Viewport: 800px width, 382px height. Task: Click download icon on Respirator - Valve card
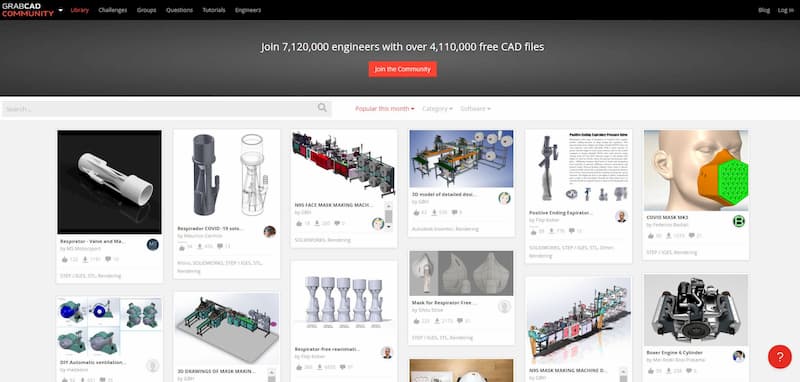coord(86,259)
